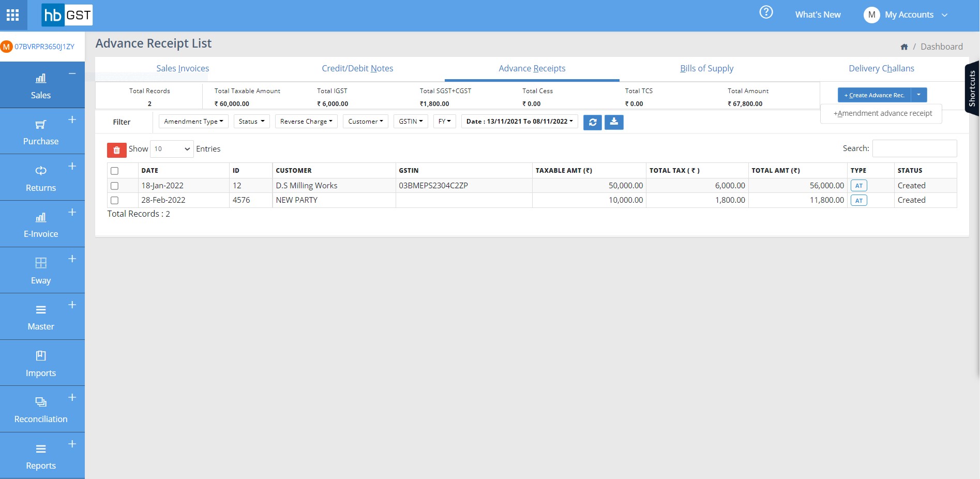Click the 07BVRPR3650J1ZY GSTIN link
Screen dimensions: 980x479
(x=44, y=47)
